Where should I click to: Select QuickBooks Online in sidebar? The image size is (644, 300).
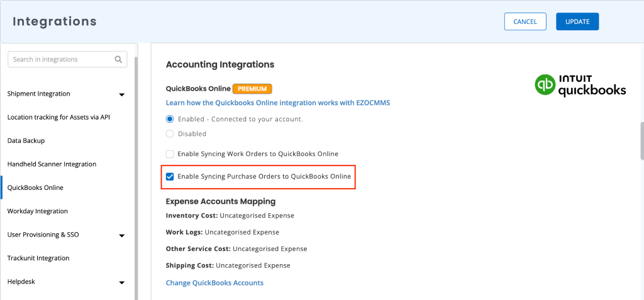point(35,187)
